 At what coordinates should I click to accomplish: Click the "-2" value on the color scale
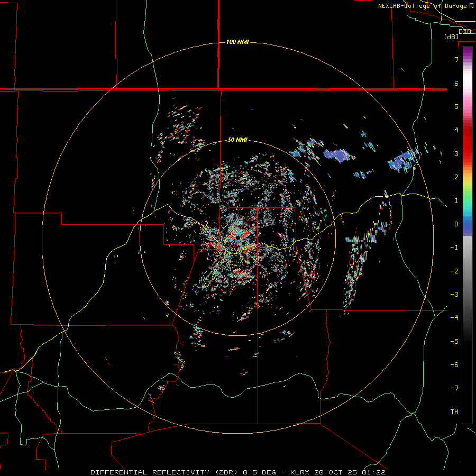point(454,271)
